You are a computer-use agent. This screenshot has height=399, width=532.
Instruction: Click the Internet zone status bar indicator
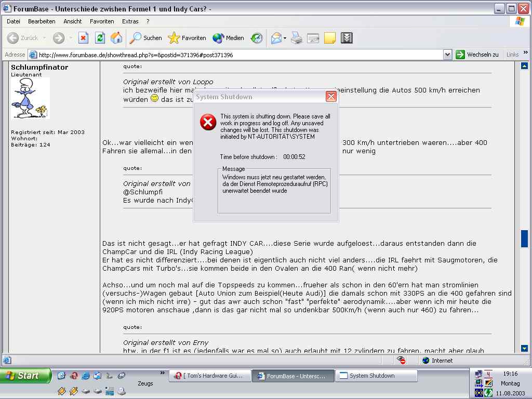pyautogui.click(x=438, y=361)
